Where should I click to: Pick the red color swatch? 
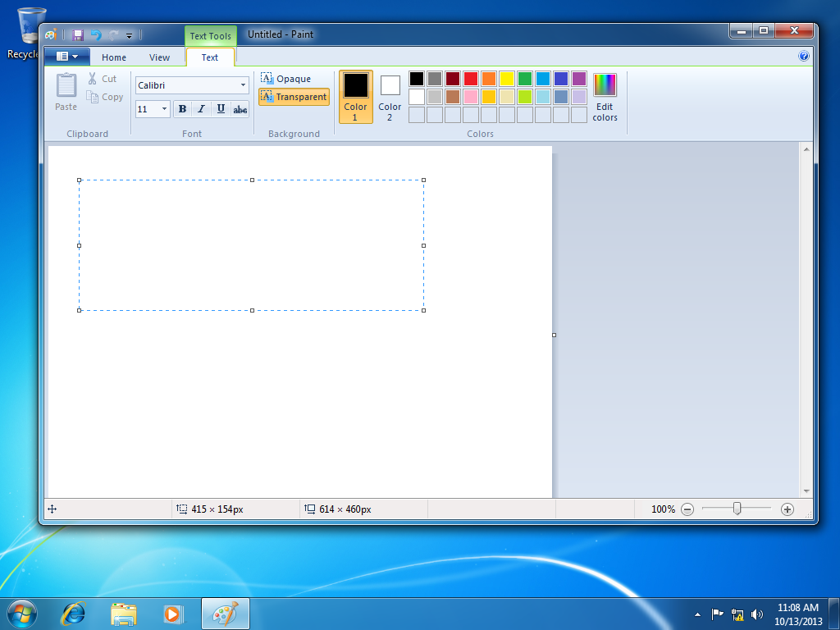tap(471, 79)
